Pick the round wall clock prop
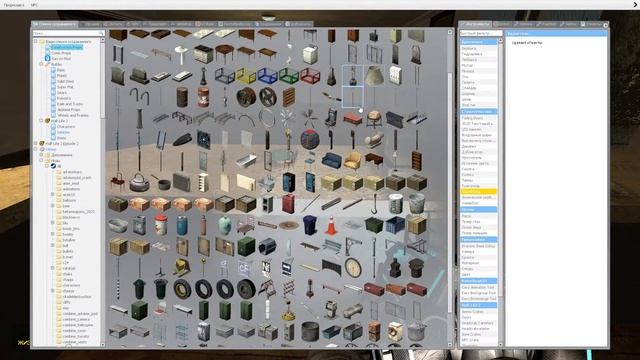Image resolution: width=640 pixels, height=360 pixels. pyautogui.click(x=353, y=268)
